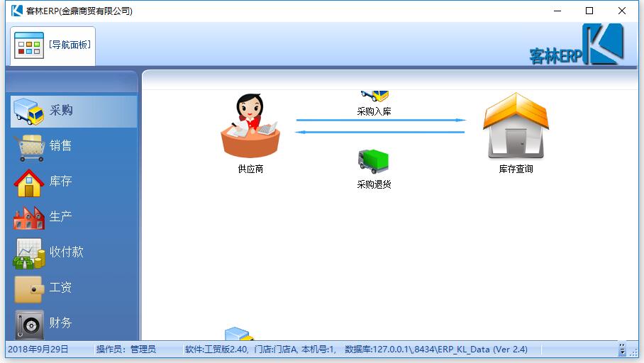Minimize the 客林ERP window
This screenshot has height=363, width=644.
[x=557, y=11]
